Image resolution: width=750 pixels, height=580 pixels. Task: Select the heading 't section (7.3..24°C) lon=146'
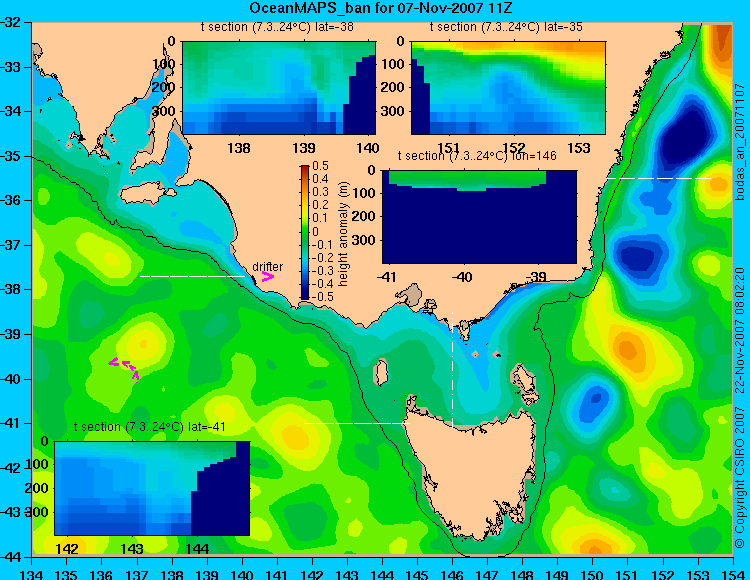click(477, 156)
